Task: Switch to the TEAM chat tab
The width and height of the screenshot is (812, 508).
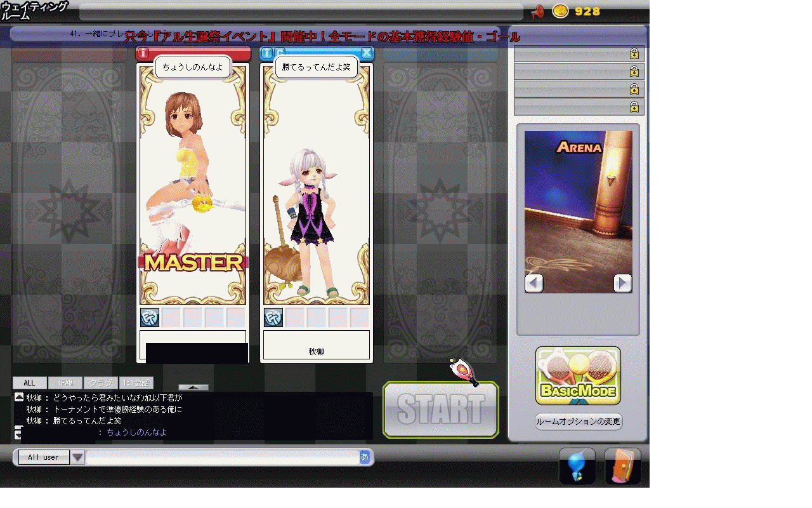Action: click(65, 383)
